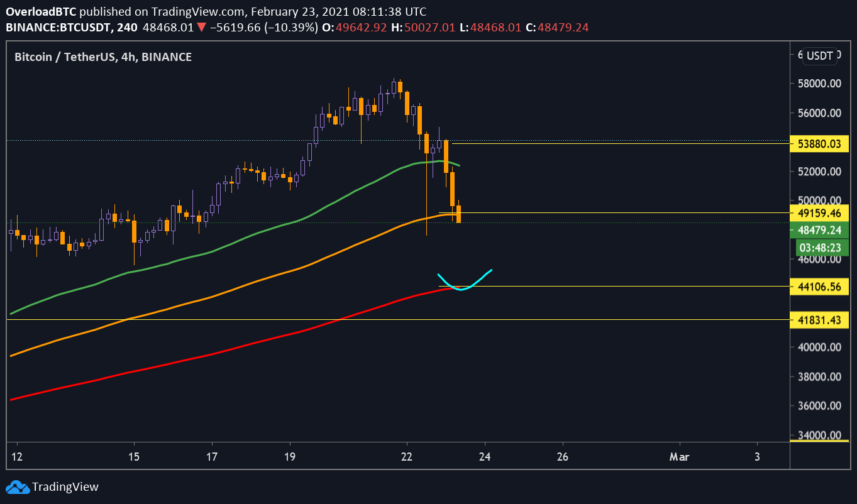
Task: Click the 12 date label on time axis
Action: 17,457
